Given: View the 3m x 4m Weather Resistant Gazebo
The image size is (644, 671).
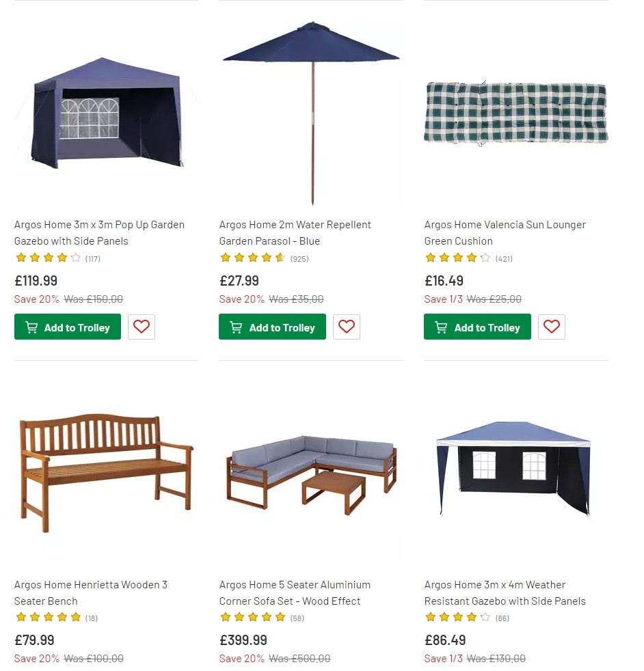Looking at the screenshot, I should pos(505,592).
